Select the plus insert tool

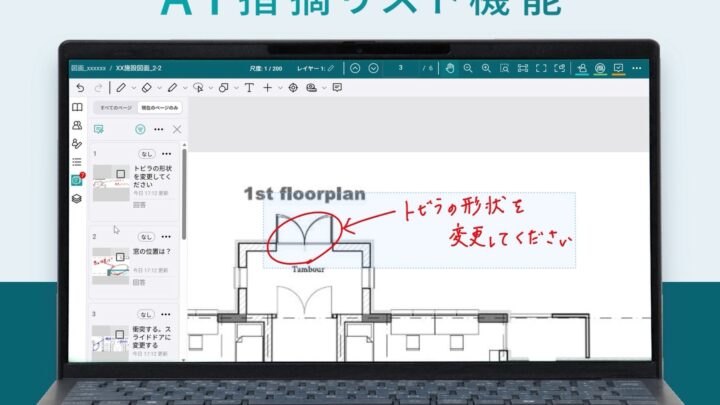[268, 88]
